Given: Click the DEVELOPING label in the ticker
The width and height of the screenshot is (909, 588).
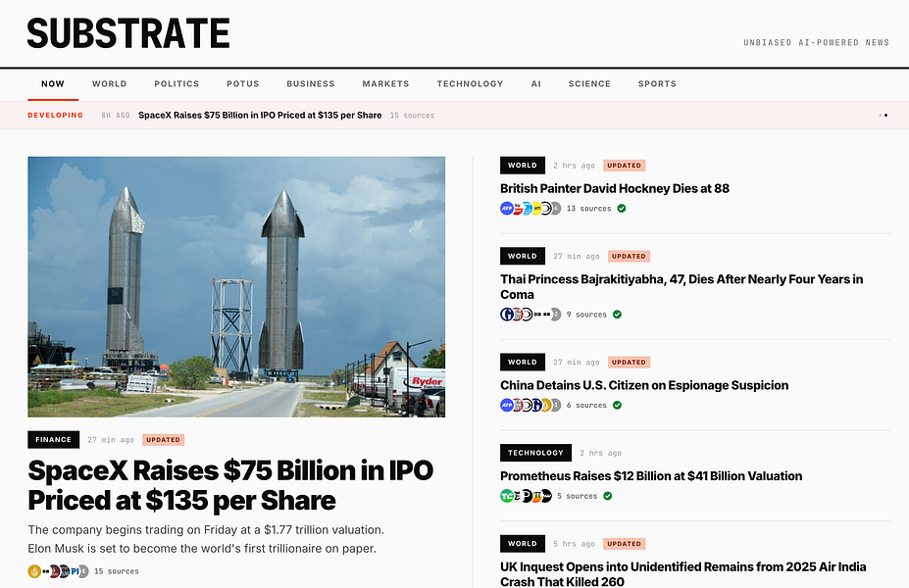Looking at the screenshot, I should click(x=56, y=116).
